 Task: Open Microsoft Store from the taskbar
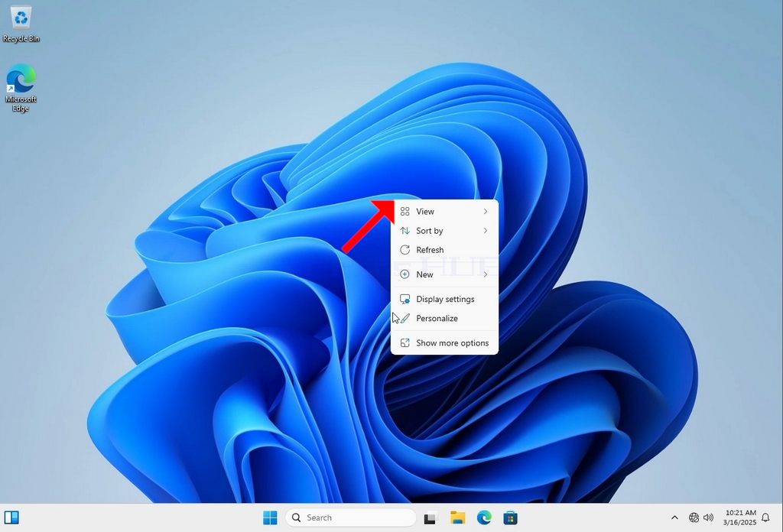coord(510,517)
